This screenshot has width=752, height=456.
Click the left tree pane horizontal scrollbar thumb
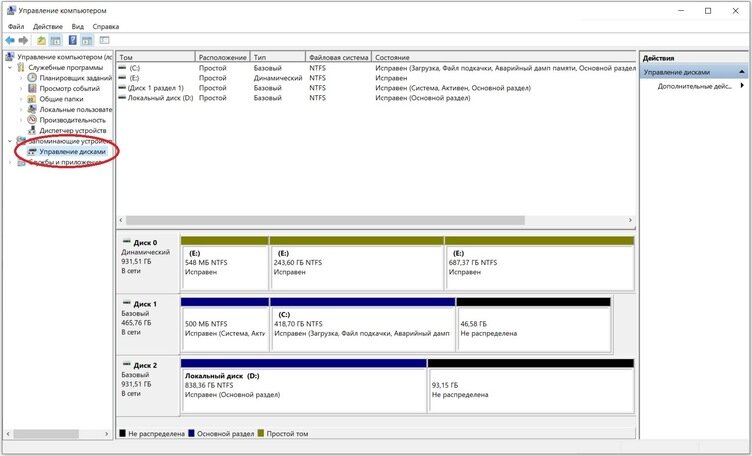46,433
